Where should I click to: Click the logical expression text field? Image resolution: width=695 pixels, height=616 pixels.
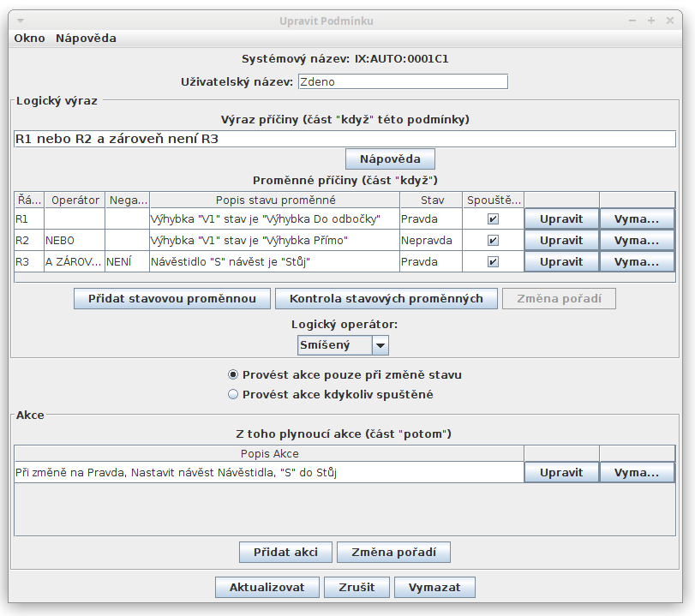(345, 139)
